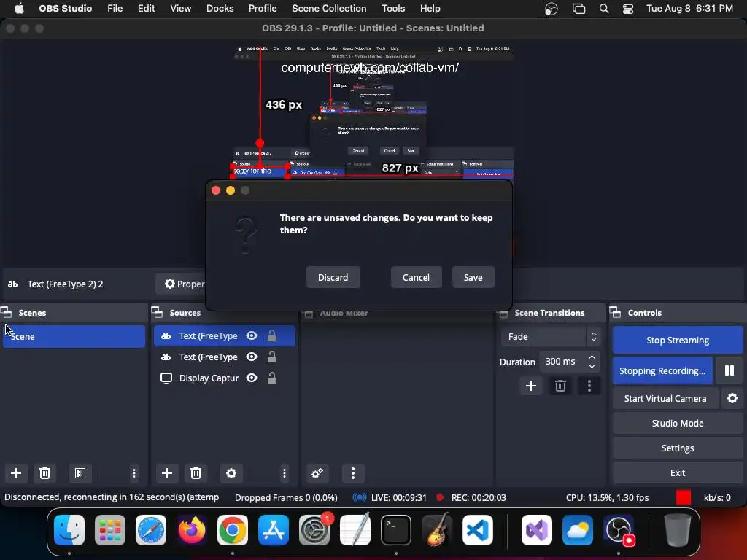Click Stopping Recording button
Image resolution: width=747 pixels, height=560 pixels.
[x=662, y=370]
